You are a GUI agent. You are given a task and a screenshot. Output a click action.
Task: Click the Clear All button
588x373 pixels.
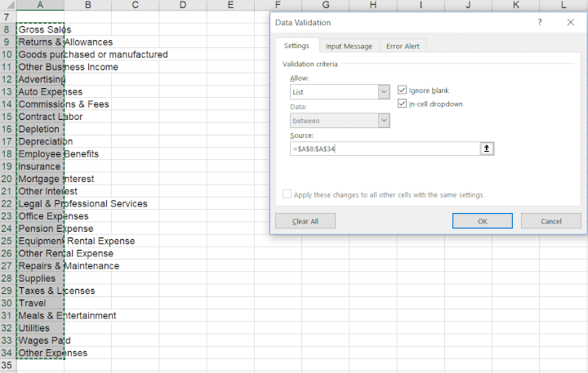tap(305, 221)
